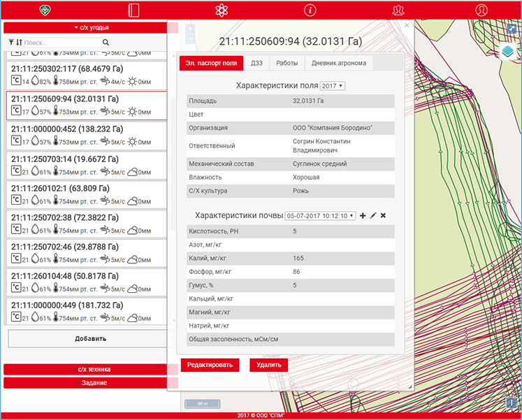Add a new soil characteristics record
Image resolution: width=522 pixels, height=420 pixels.
click(362, 216)
